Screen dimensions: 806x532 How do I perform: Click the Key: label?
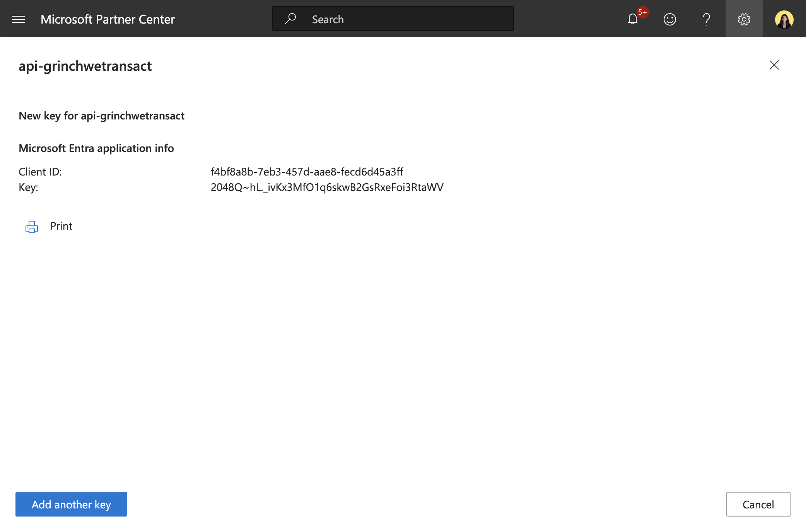pyautogui.click(x=28, y=188)
